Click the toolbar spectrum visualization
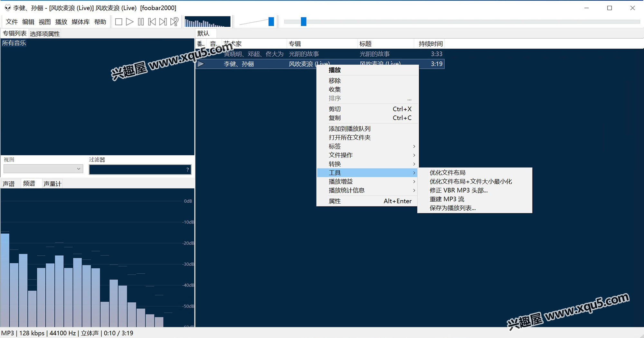644x338 pixels. [208, 22]
